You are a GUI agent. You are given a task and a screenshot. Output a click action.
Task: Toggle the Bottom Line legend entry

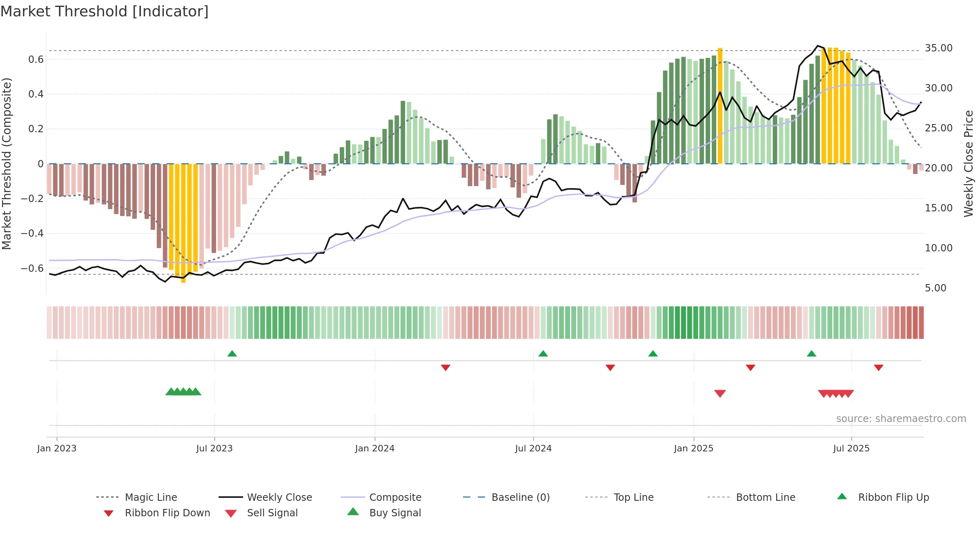[x=751, y=497]
